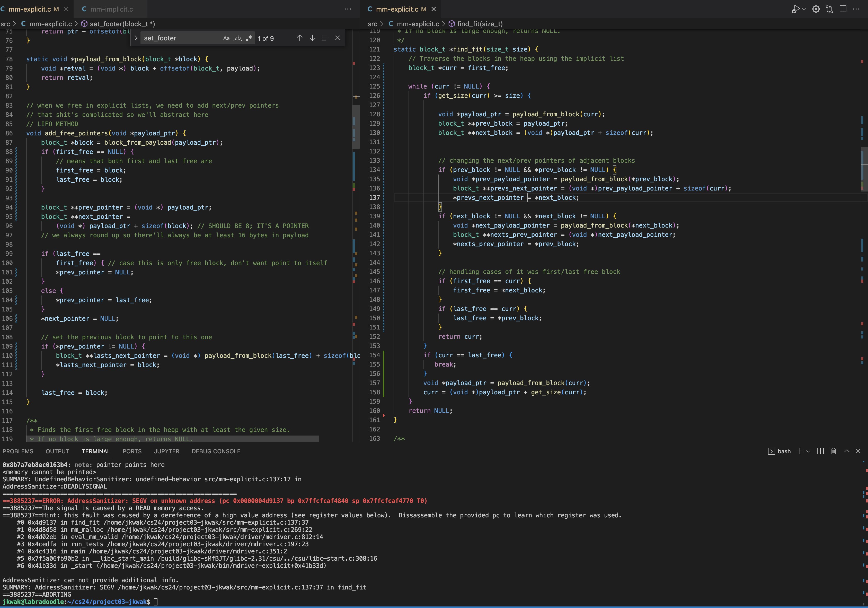This screenshot has height=608, width=868.
Task: Switch to the mm-implicit.c tab
Action: (111, 9)
